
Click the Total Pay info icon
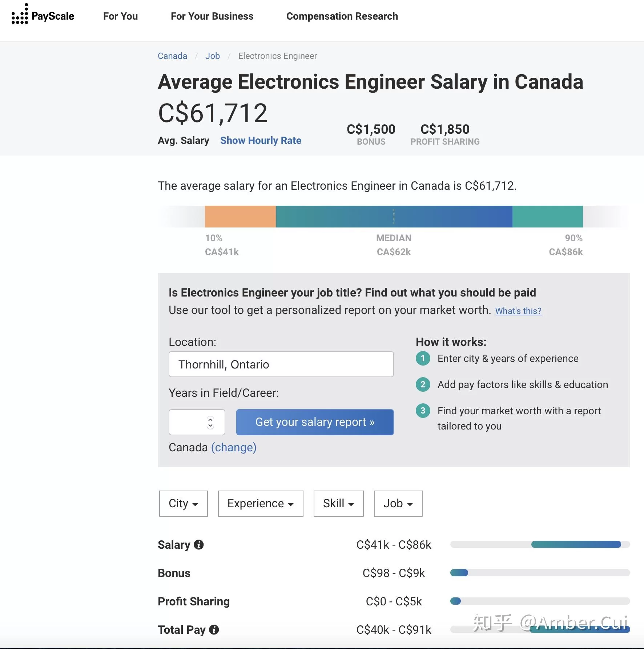click(214, 630)
